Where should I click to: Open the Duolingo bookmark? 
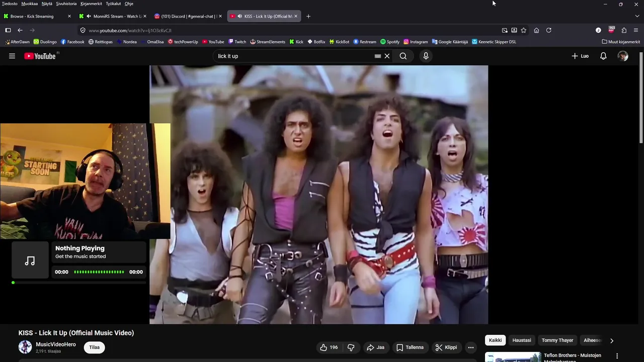click(x=45, y=42)
